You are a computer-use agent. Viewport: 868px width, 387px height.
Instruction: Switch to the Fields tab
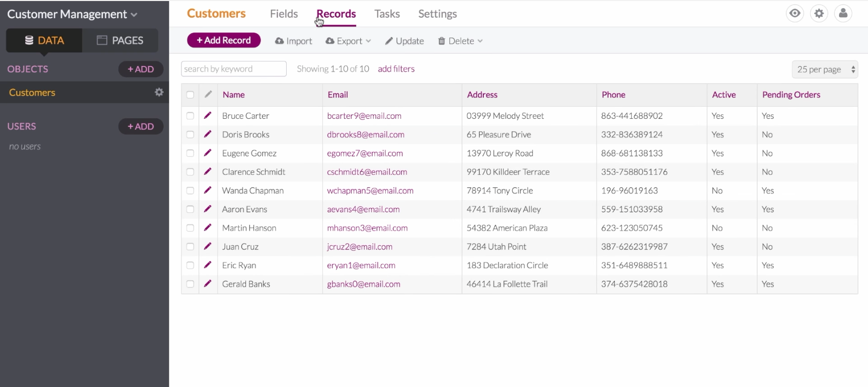coord(284,14)
